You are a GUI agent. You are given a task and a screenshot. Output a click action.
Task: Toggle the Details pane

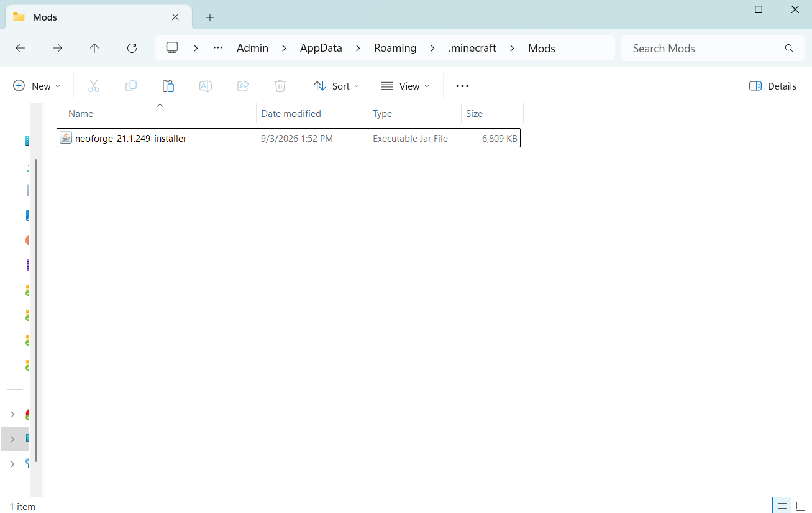(x=773, y=86)
